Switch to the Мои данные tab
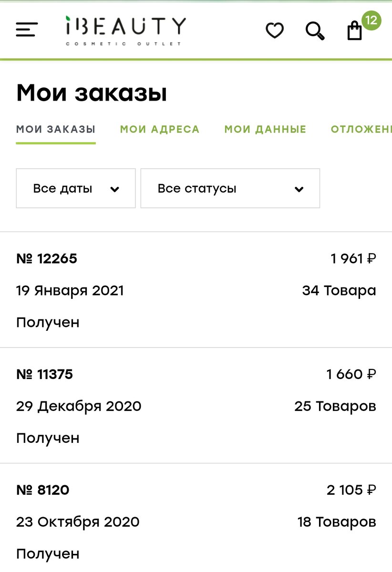Screen dimensions: 392x572 tap(265, 129)
